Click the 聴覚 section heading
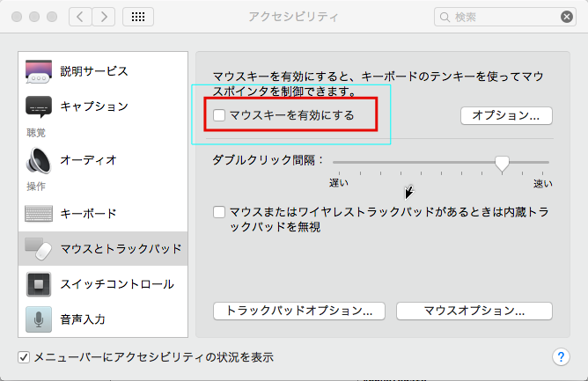Image resolution: width=588 pixels, height=381 pixels. click(x=36, y=133)
